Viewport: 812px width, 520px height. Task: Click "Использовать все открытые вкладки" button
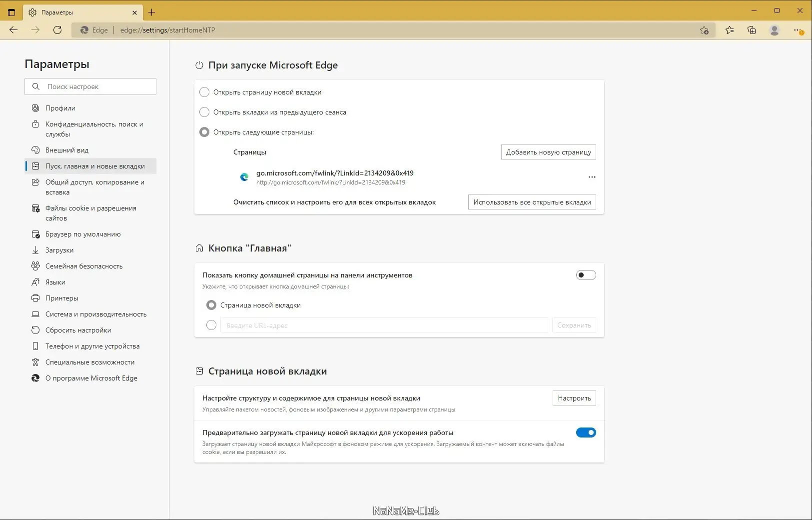[532, 202]
